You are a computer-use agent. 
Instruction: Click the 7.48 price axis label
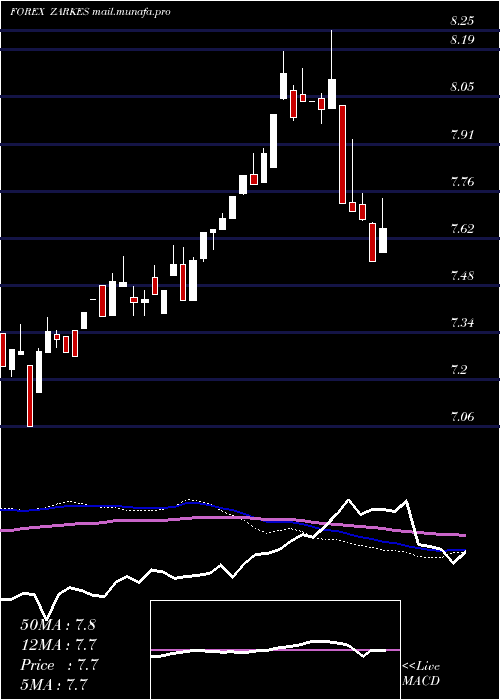point(462,275)
